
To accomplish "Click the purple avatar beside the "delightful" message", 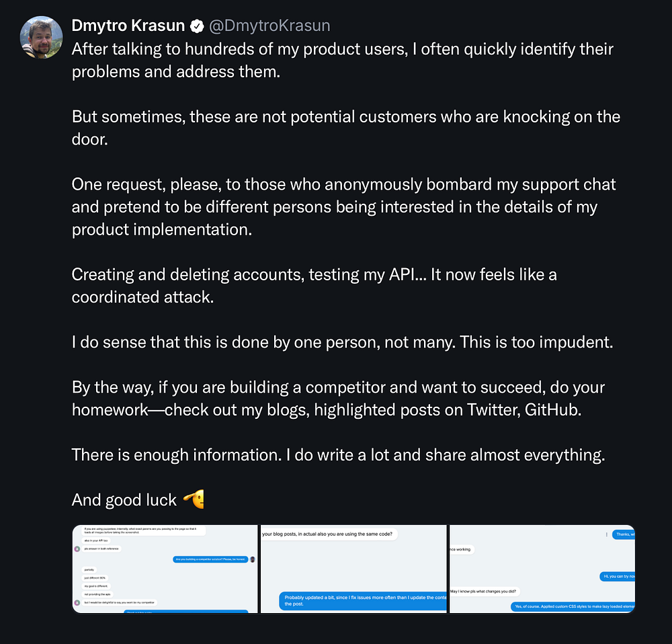I will click(x=77, y=602).
